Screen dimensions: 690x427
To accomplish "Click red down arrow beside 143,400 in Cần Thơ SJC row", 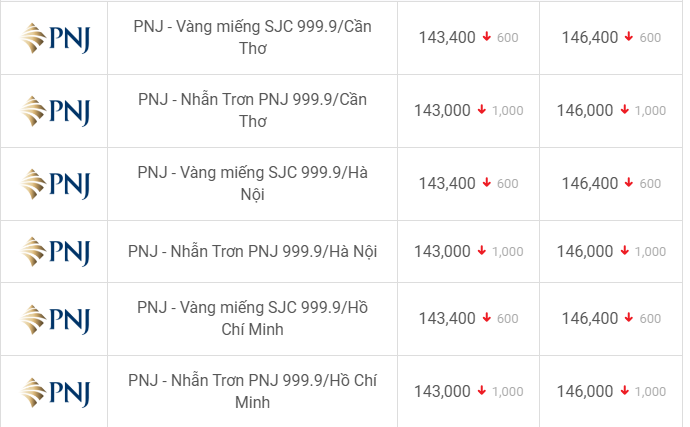I will click(x=486, y=37).
